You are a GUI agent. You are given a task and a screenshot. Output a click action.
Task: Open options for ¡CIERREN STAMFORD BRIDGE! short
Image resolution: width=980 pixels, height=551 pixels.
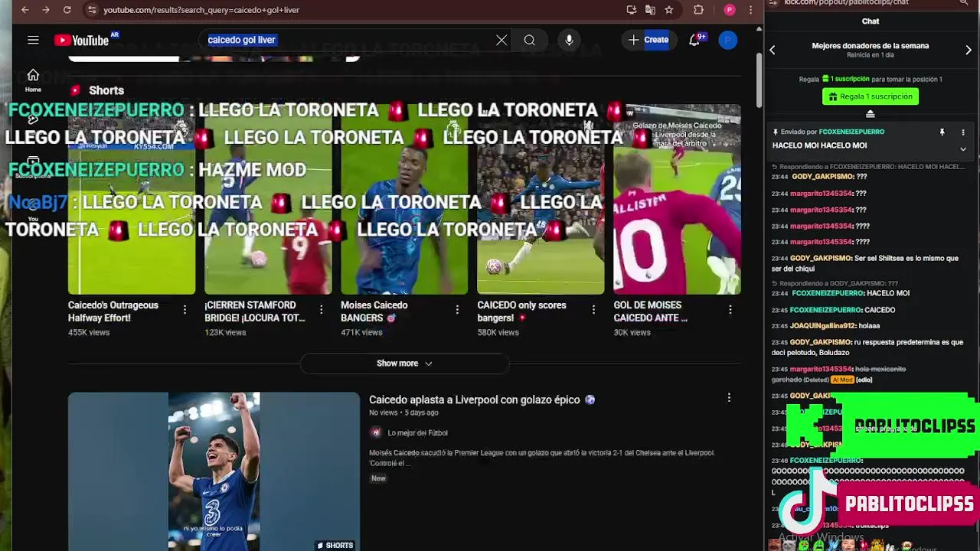(x=321, y=310)
